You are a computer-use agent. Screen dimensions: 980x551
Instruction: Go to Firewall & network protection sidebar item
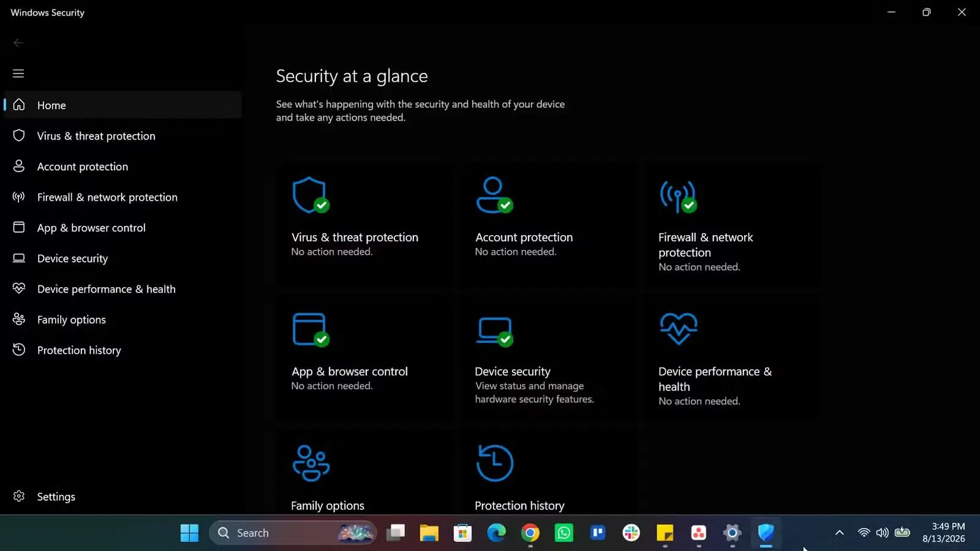(x=123, y=197)
